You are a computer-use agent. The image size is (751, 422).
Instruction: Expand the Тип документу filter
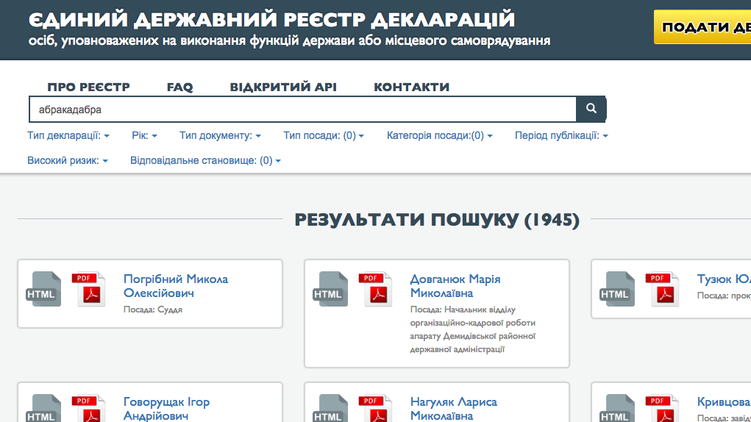tap(220, 135)
